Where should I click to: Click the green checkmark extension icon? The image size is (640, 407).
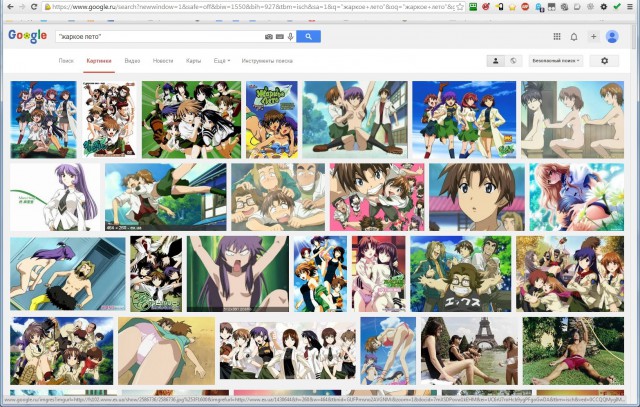[x=617, y=7]
